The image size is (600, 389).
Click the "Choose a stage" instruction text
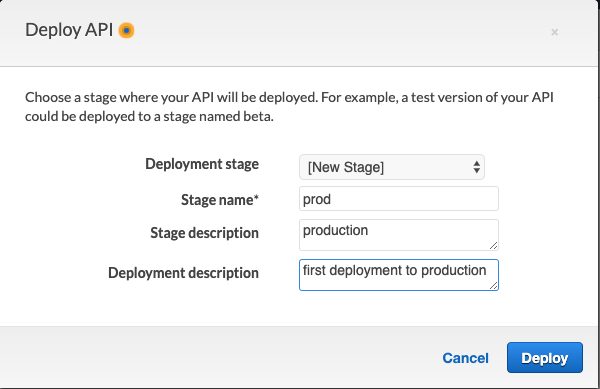pos(289,107)
